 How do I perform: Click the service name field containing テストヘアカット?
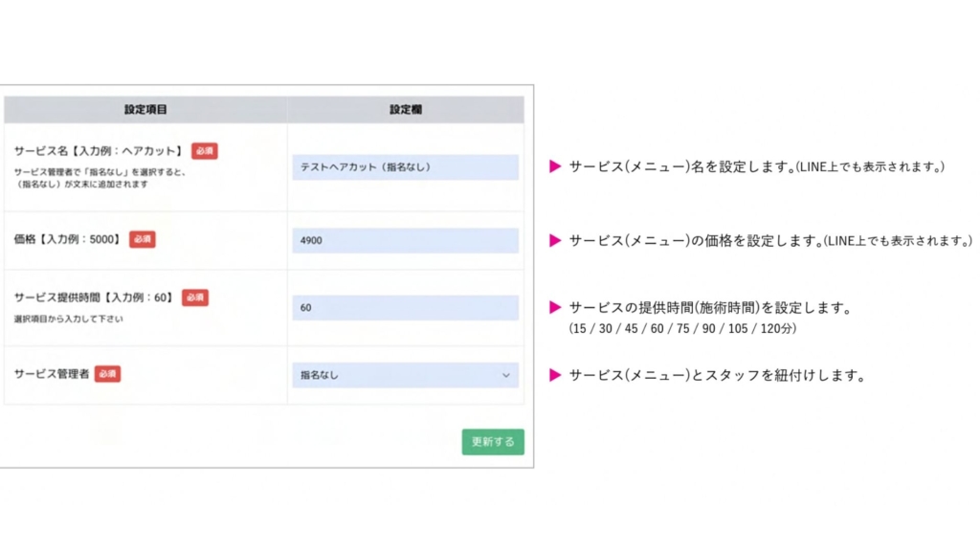tap(405, 167)
